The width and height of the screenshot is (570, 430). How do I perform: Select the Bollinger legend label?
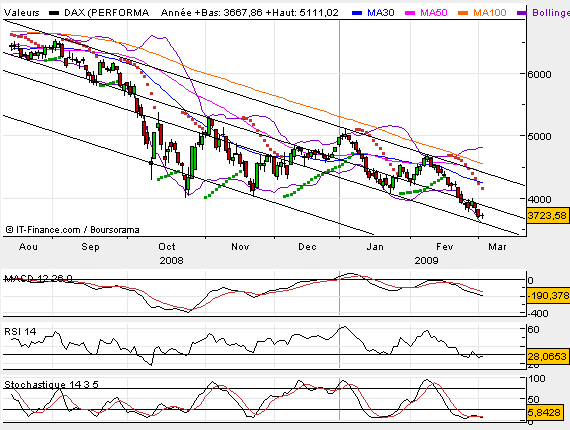[551, 13]
